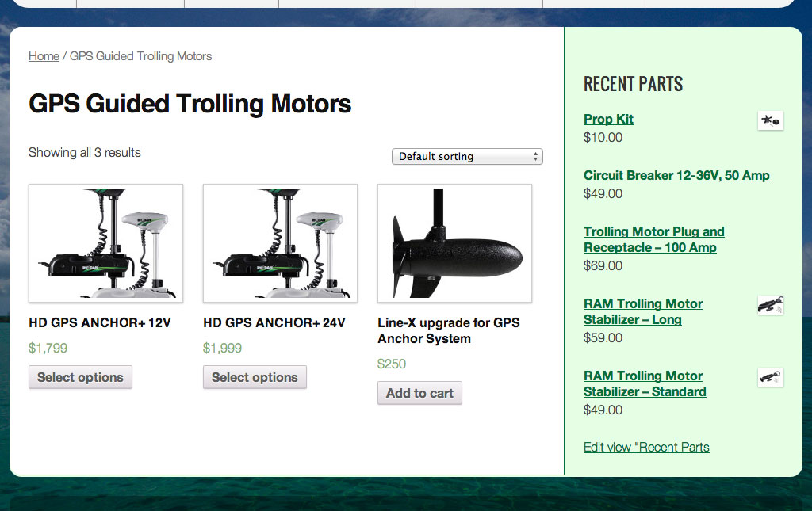Screen dimensions: 812x511
Task: Open Prop Kit thumbnail icon
Action: (771, 120)
